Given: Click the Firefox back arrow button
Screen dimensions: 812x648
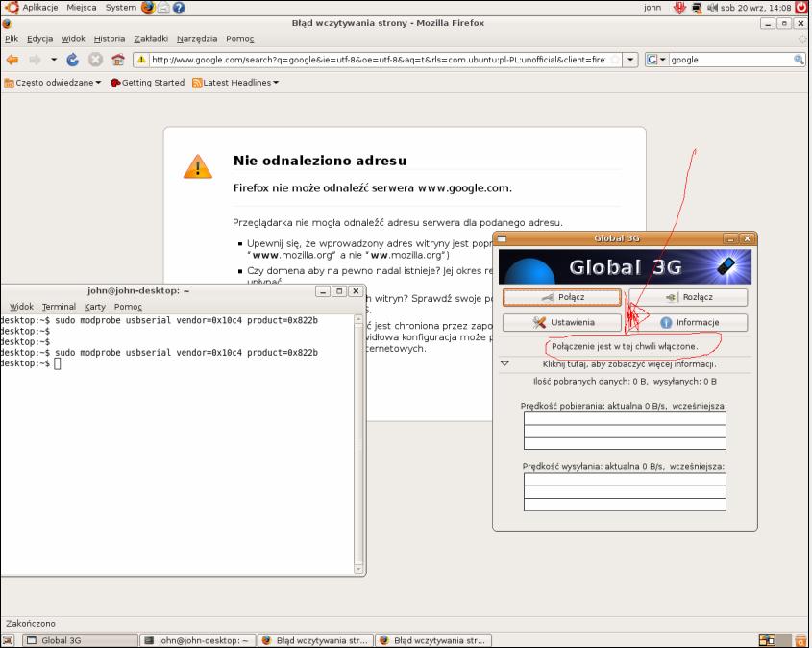Looking at the screenshot, I should click(x=12, y=60).
